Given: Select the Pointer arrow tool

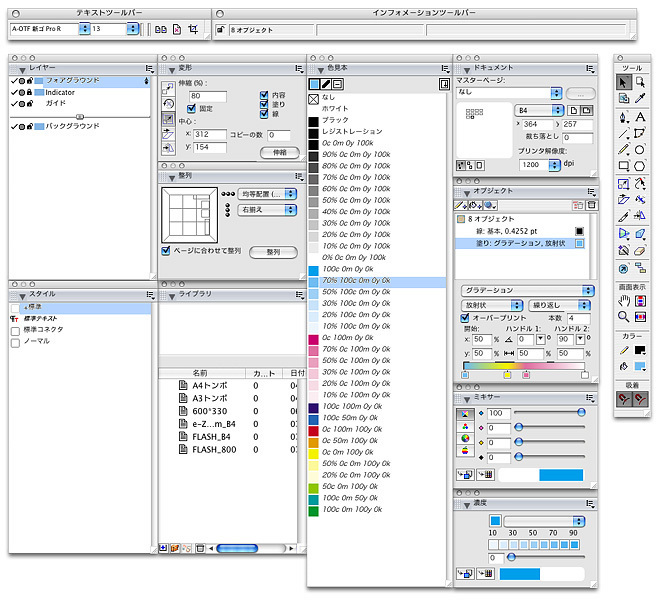Looking at the screenshot, I should click(x=623, y=82).
